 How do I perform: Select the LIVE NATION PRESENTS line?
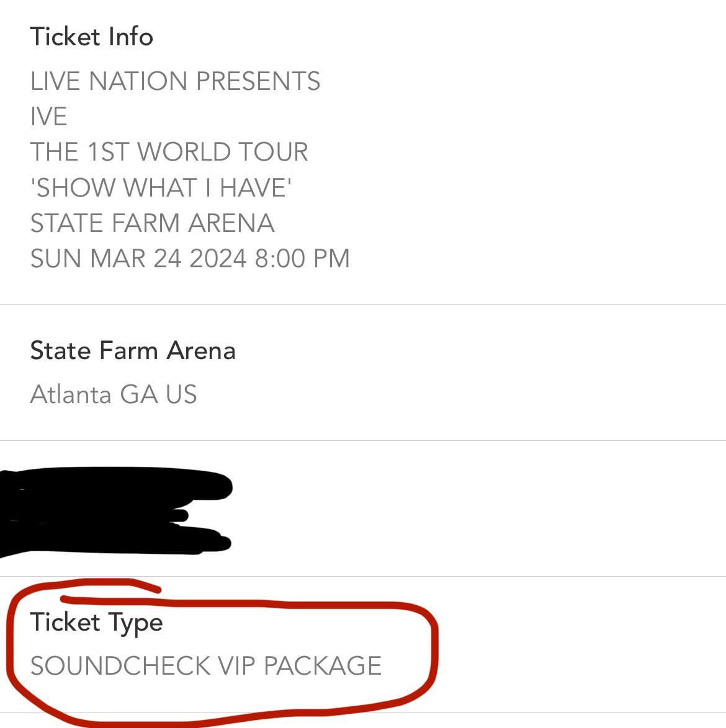175,81
